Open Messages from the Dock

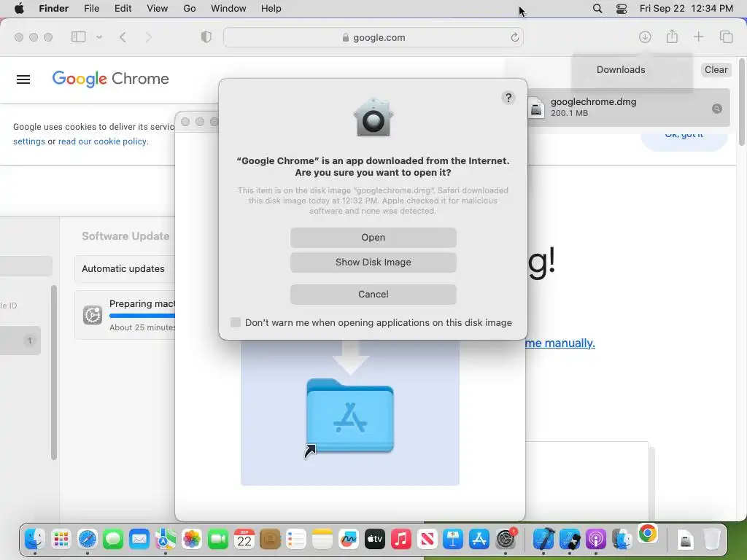(113, 539)
